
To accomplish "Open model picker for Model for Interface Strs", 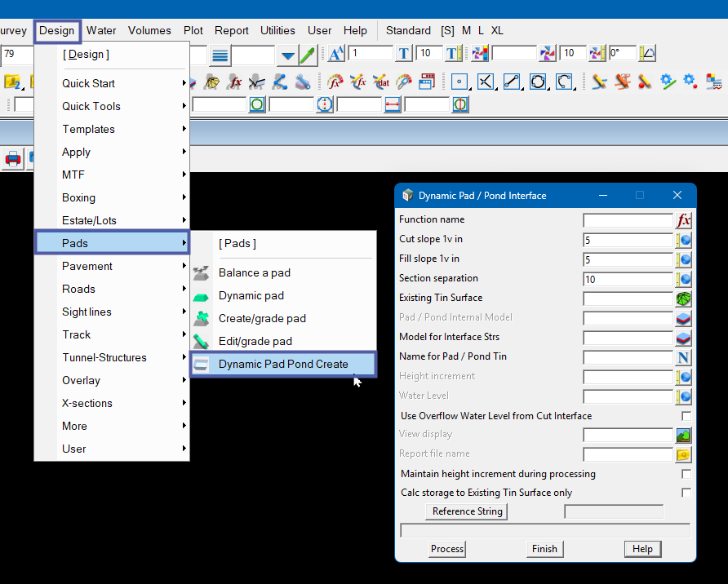I will [x=684, y=338].
